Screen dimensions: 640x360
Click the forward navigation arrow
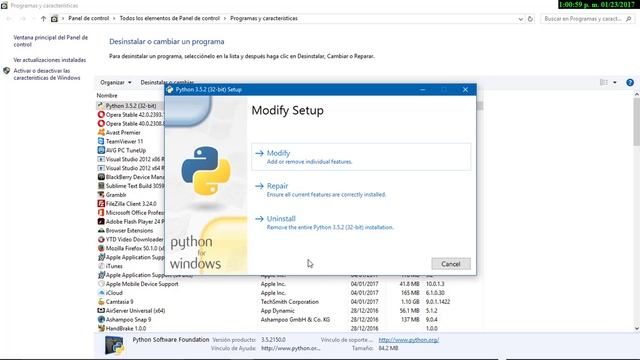23,19
